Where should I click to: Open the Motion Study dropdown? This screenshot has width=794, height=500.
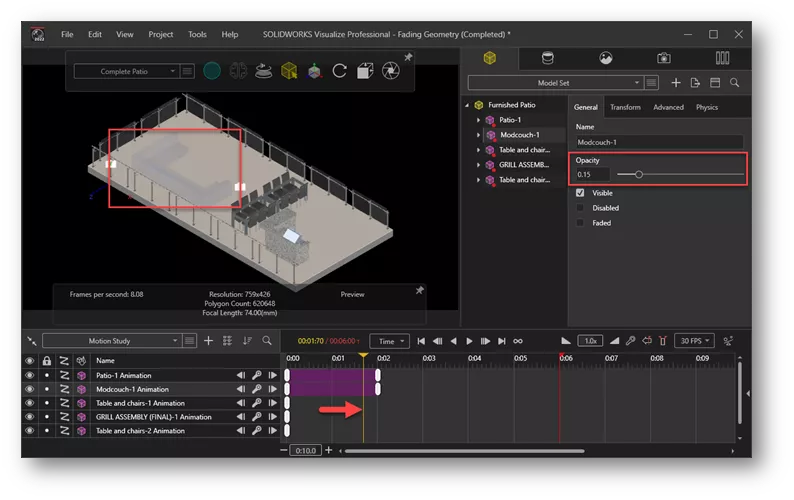pyautogui.click(x=111, y=341)
